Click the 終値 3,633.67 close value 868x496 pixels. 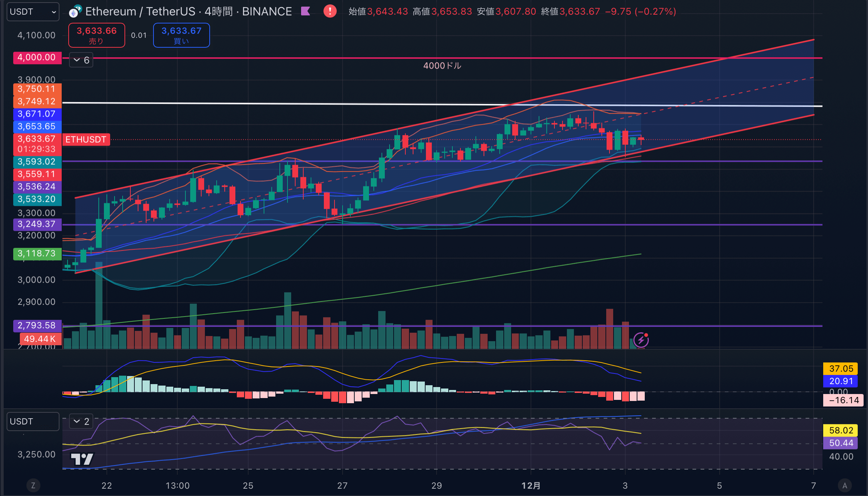coord(570,11)
